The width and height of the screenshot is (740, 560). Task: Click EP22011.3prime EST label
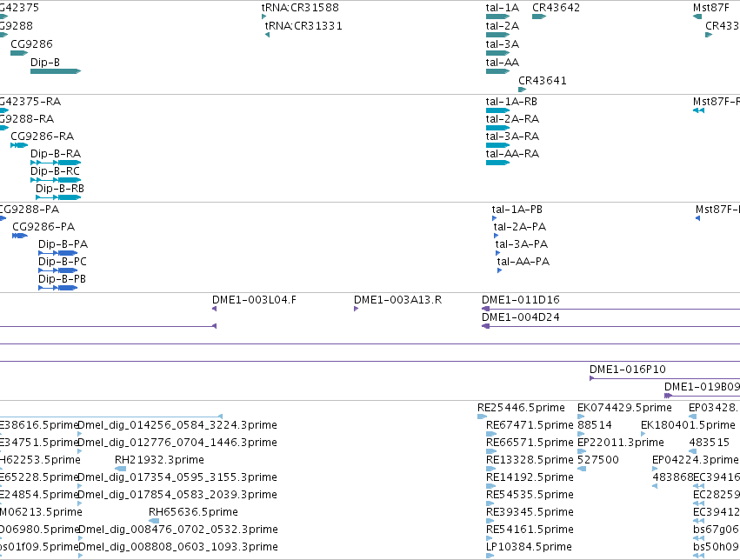(621, 443)
